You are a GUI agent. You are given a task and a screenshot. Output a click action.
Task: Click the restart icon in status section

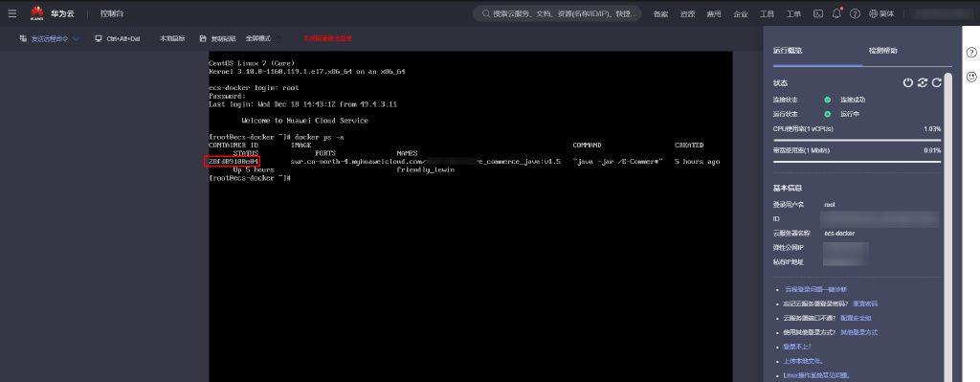pos(923,82)
